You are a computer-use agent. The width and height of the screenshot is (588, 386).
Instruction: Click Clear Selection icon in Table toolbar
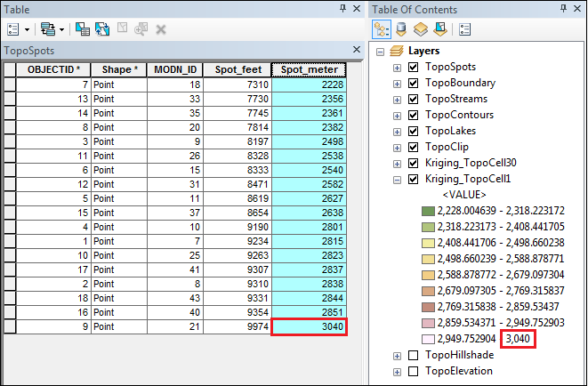coord(122,28)
